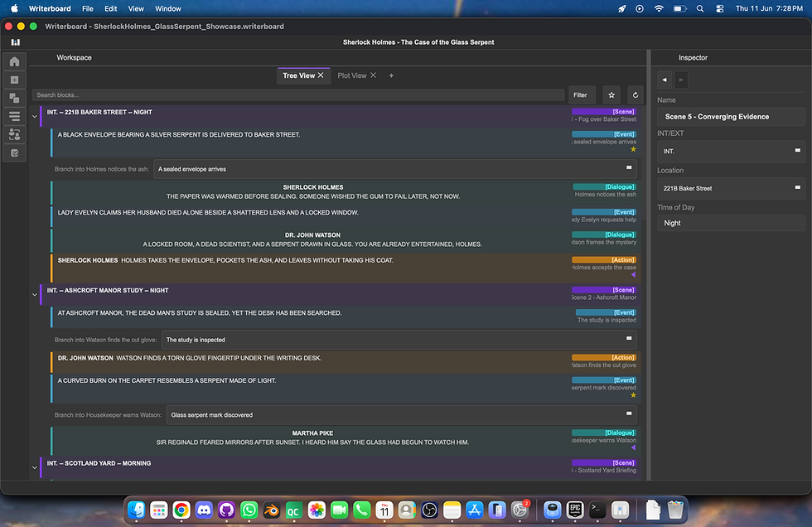Toggle the favorites star filter
This screenshot has height=527, width=812.
tap(611, 94)
